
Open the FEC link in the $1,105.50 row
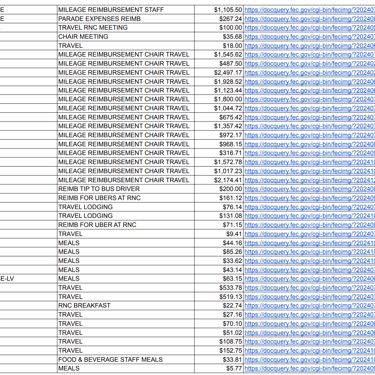coord(310,10)
